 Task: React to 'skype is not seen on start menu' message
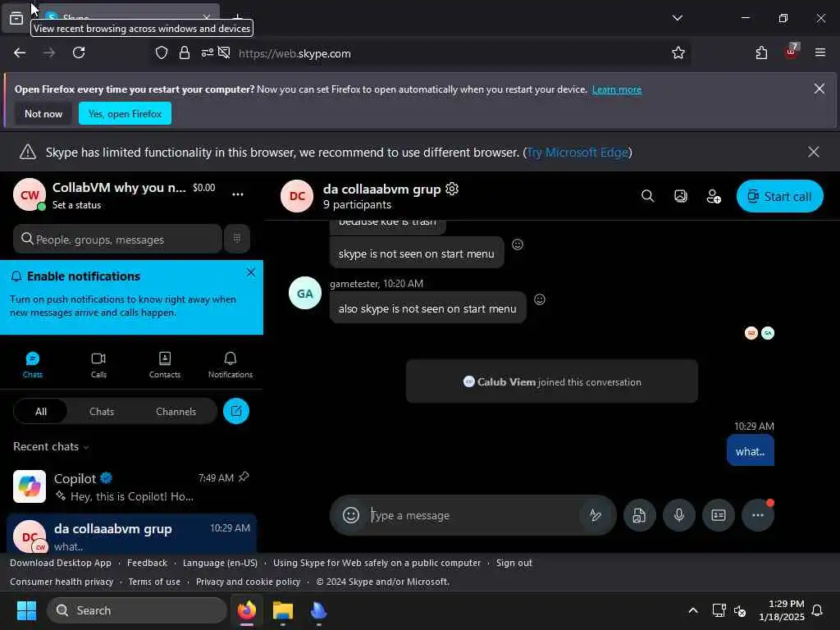(x=518, y=244)
